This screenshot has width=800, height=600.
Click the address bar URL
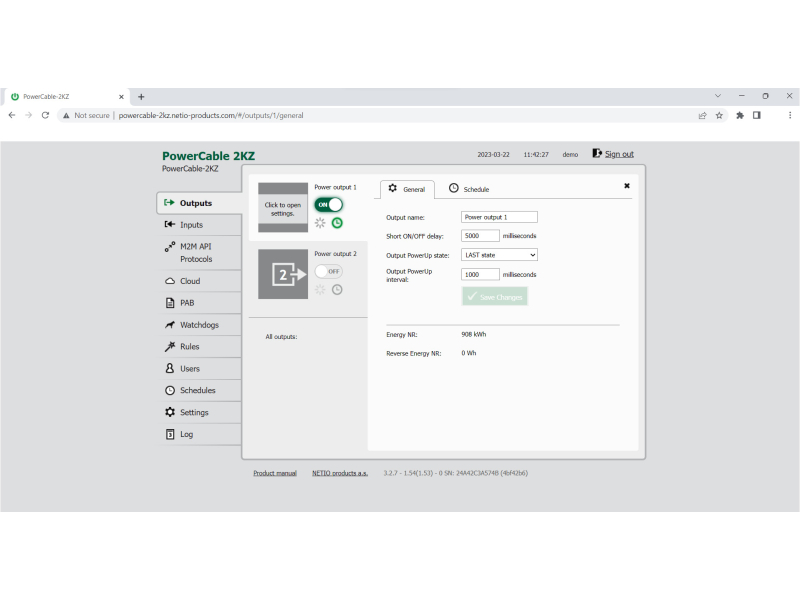click(x=211, y=116)
